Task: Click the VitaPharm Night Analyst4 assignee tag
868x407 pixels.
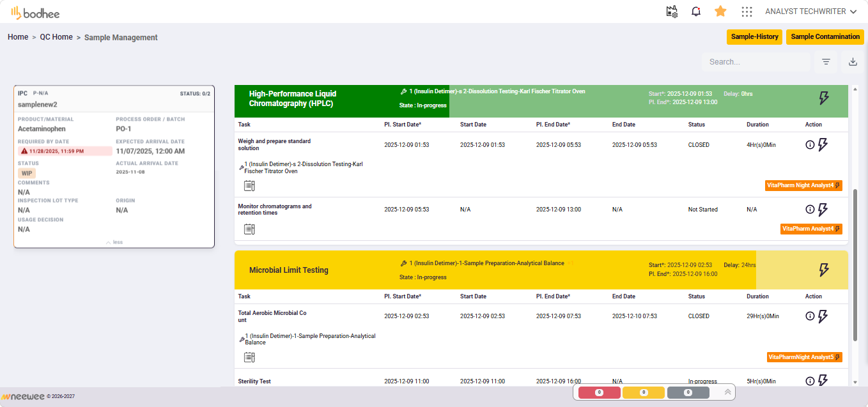Action: [x=803, y=186]
